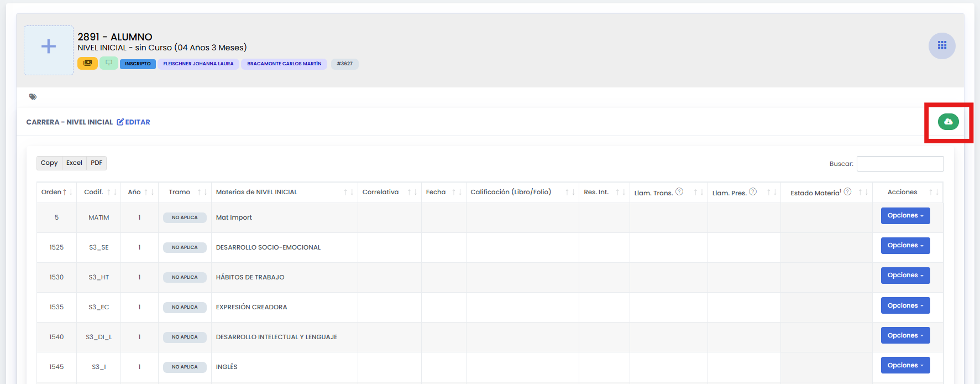Copy table to clipboard
The height and width of the screenshot is (384, 980).
point(49,163)
